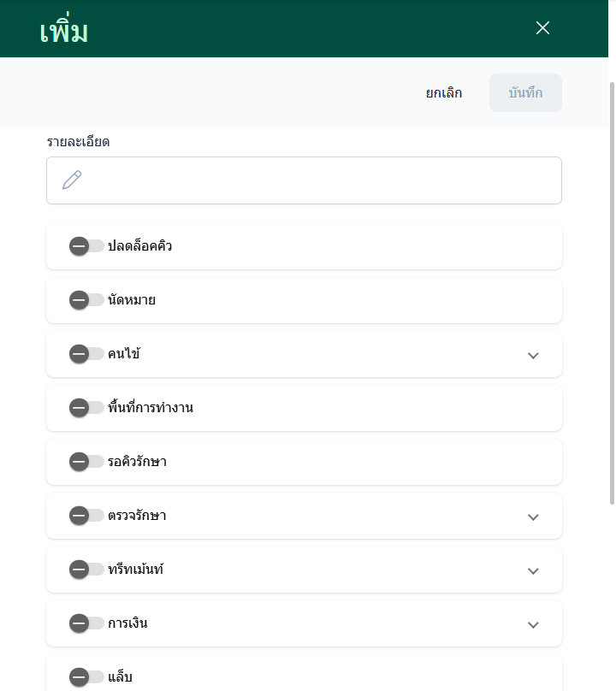
Task: Enable the การเงิน toggle
Action: coord(86,623)
